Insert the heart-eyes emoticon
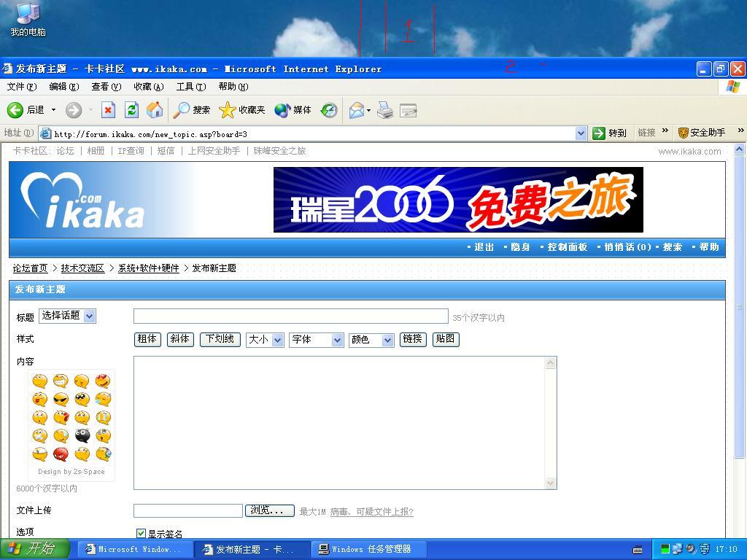Image resolution: width=747 pixels, height=560 pixels. (x=102, y=381)
